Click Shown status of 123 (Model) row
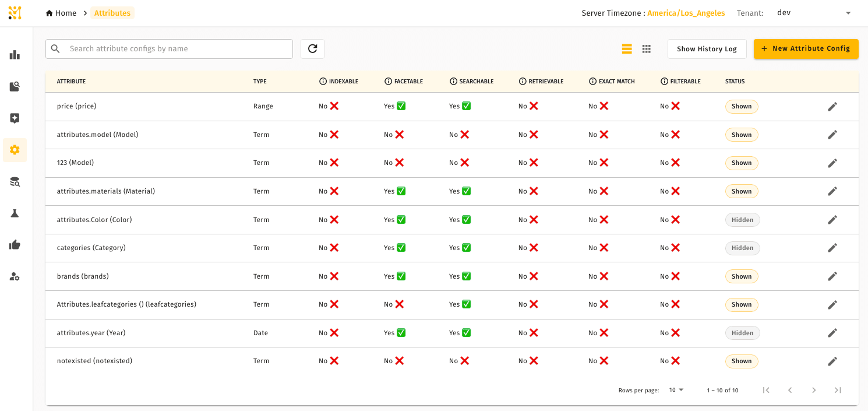The image size is (868, 411). (x=742, y=163)
